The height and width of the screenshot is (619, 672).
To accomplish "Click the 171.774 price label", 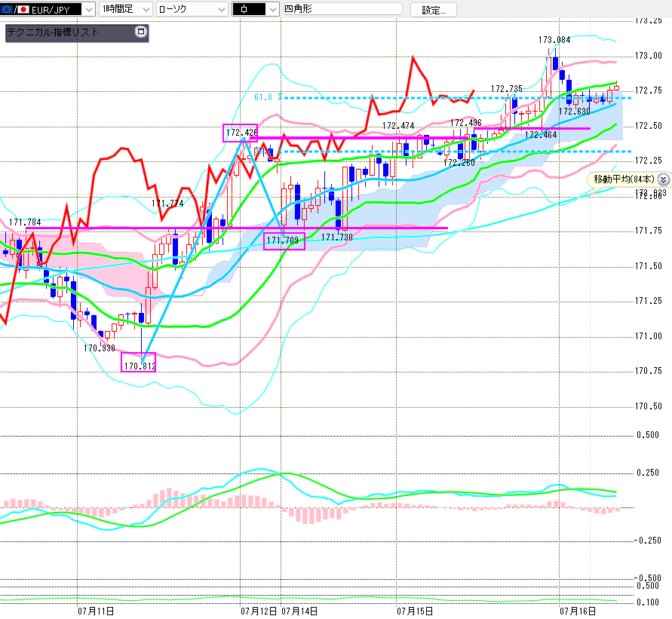I will (x=167, y=203).
